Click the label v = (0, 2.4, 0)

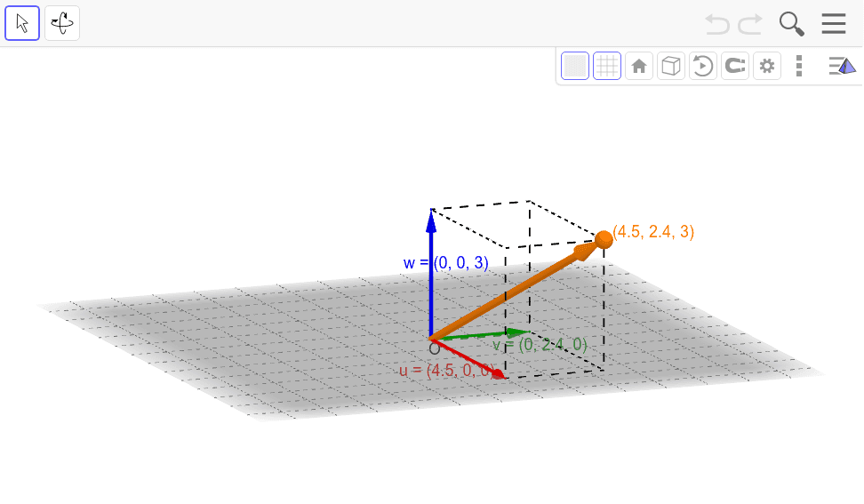540,345
